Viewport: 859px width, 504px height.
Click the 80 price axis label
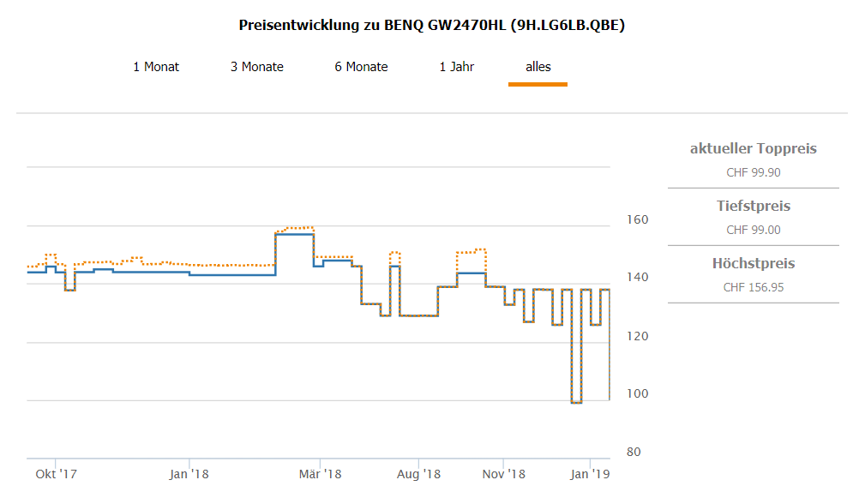[635, 453]
